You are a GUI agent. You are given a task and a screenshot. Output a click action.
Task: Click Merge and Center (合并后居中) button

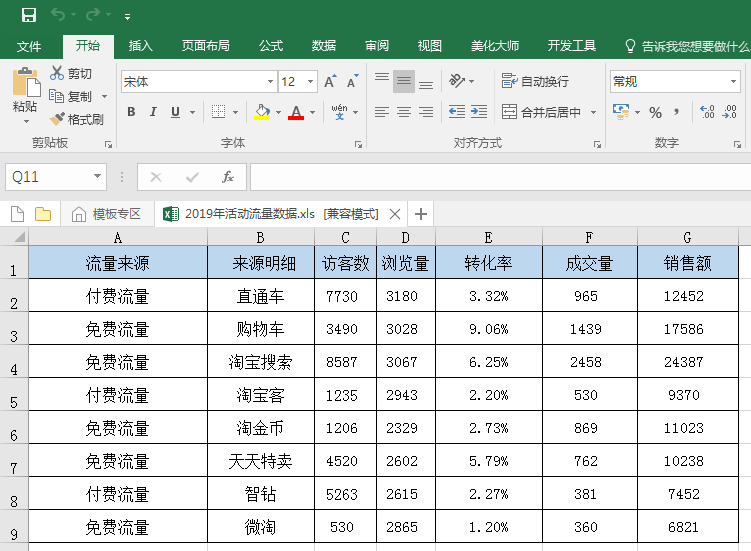pos(541,112)
